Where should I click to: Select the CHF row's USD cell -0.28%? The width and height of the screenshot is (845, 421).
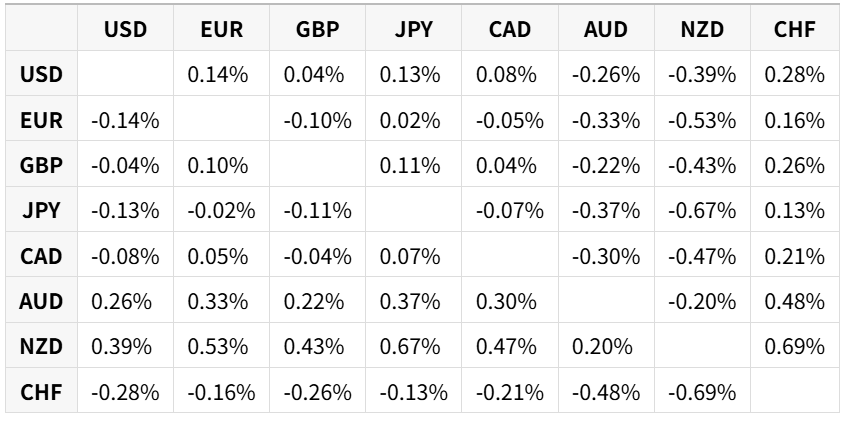point(125,391)
